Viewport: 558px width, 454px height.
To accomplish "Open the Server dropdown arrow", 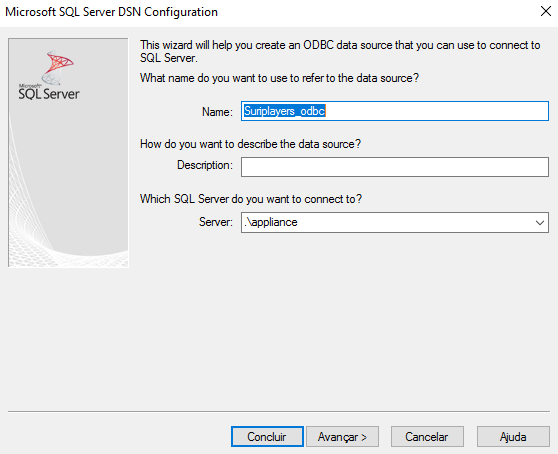I will (539, 223).
